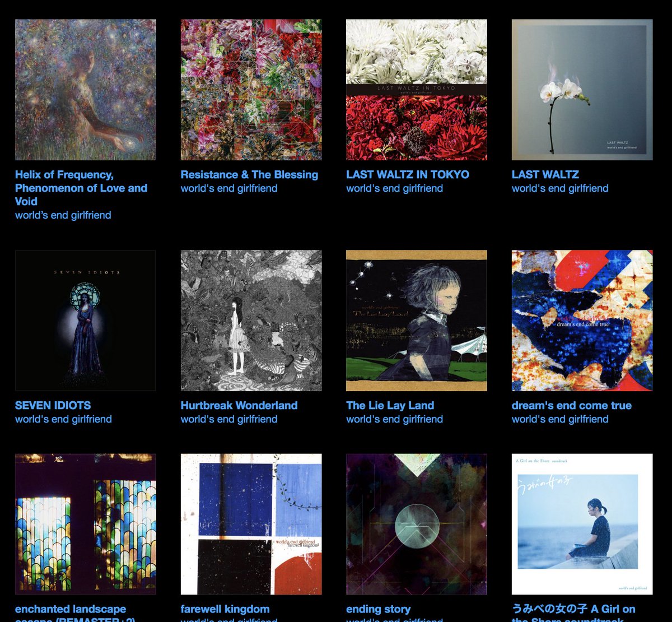Click the Resistance & The Blessing title link

(x=249, y=175)
